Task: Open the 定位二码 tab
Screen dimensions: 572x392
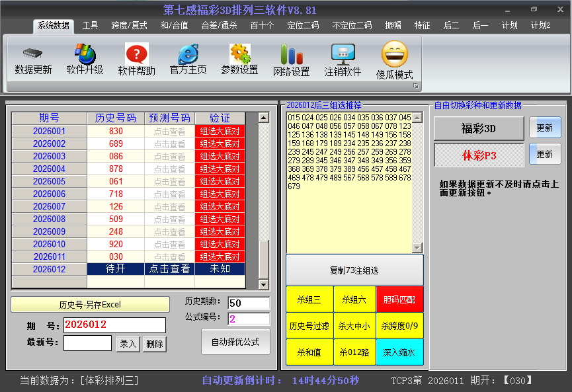Action: coord(303,26)
